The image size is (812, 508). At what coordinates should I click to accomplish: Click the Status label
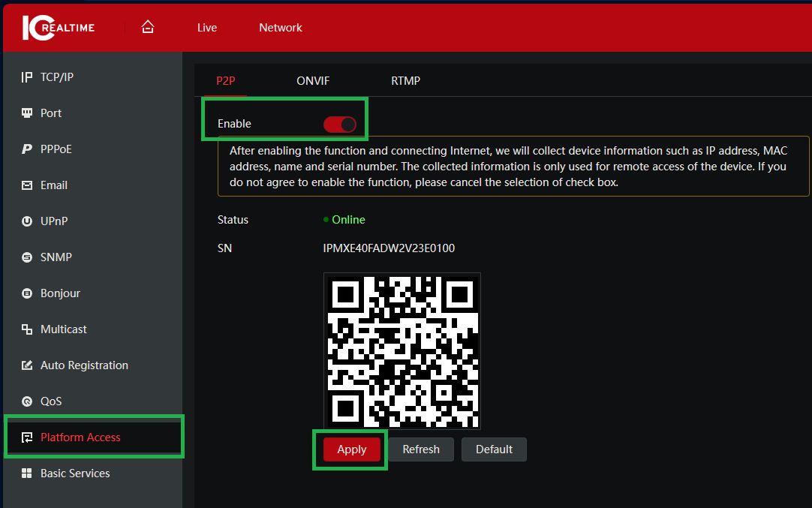[x=233, y=220]
